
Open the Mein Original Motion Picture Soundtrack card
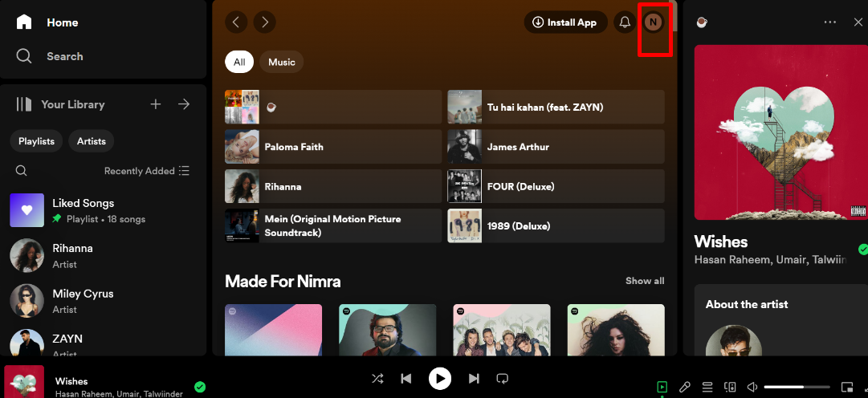point(333,225)
